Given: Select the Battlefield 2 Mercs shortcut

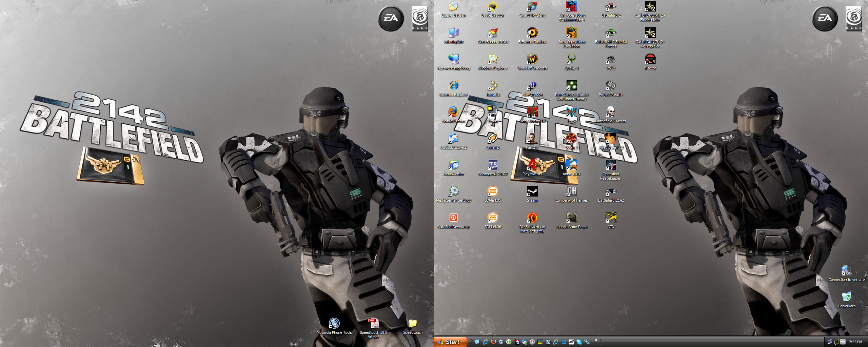Looking at the screenshot, I should [x=611, y=115].
